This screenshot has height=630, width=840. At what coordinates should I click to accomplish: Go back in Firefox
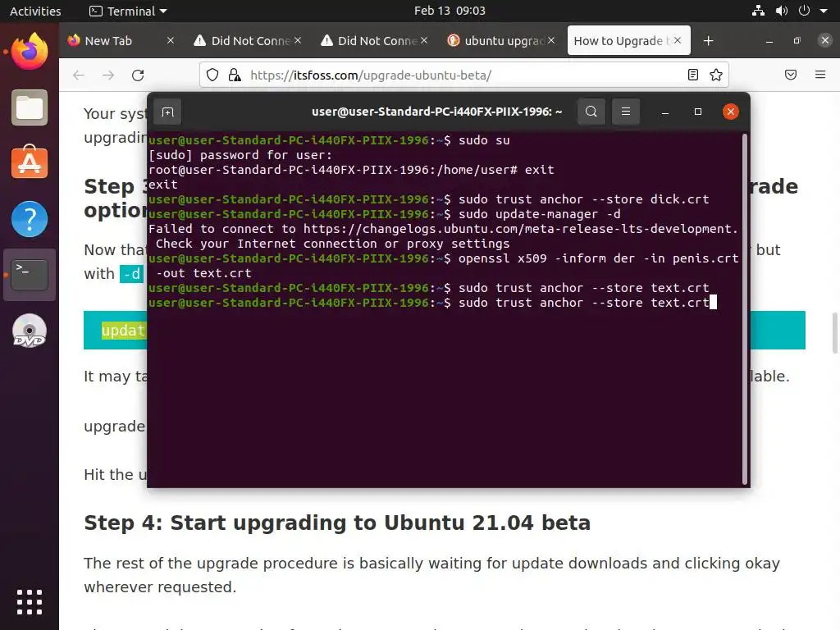(79, 75)
